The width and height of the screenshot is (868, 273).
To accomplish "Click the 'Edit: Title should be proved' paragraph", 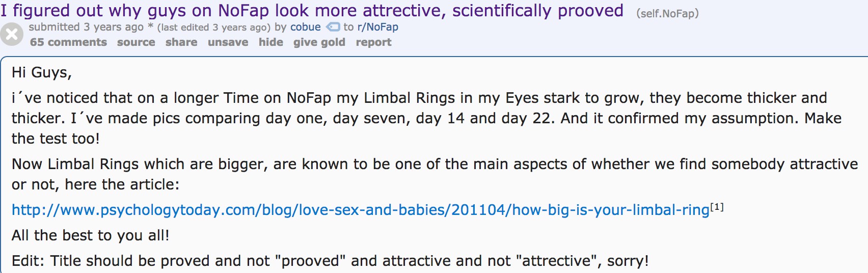I will (x=330, y=261).
